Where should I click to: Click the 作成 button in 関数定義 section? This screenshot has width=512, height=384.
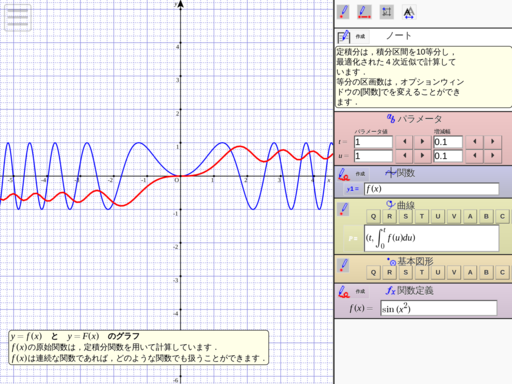pos(360,291)
